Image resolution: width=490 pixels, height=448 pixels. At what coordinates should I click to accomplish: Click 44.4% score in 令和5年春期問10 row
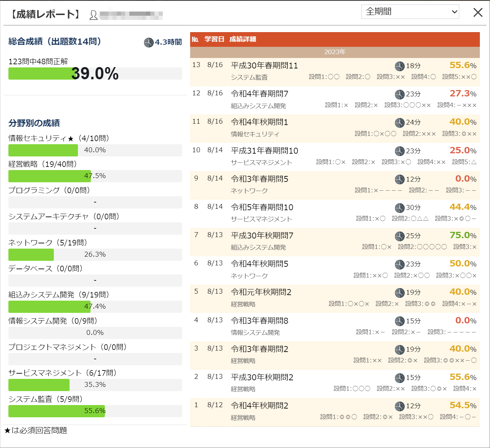463,207
